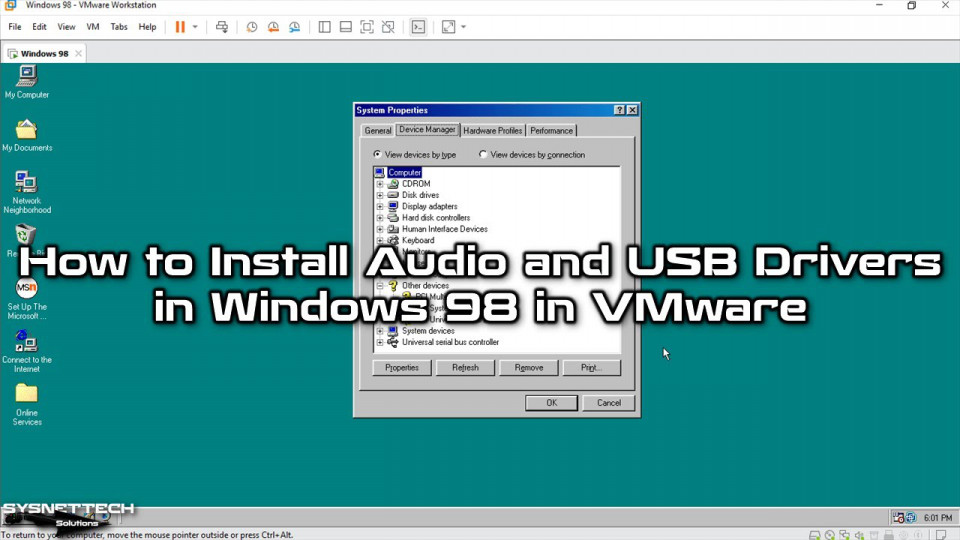Click the Print button
The width and height of the screenshot is (960, 540).
[591, 368]
